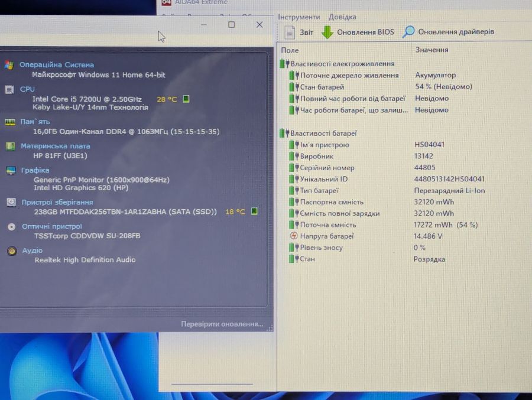
Task: Click the Операційна Система heading link
Action: (x=57, y=65)
